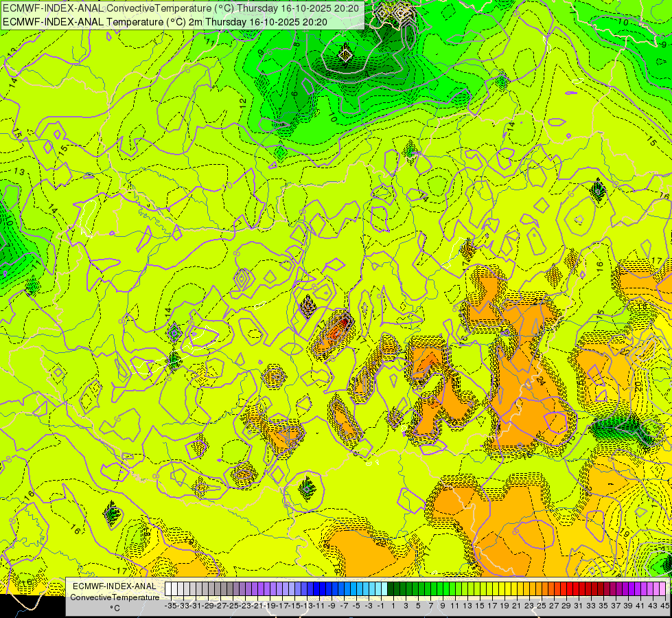Pick the orange swatch above 25
This screenshot has height=618, width=672.
point(539,588)
